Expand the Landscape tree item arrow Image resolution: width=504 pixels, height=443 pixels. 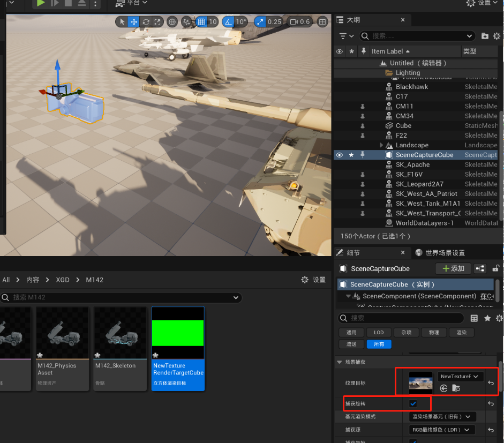[x=381, y=145]
